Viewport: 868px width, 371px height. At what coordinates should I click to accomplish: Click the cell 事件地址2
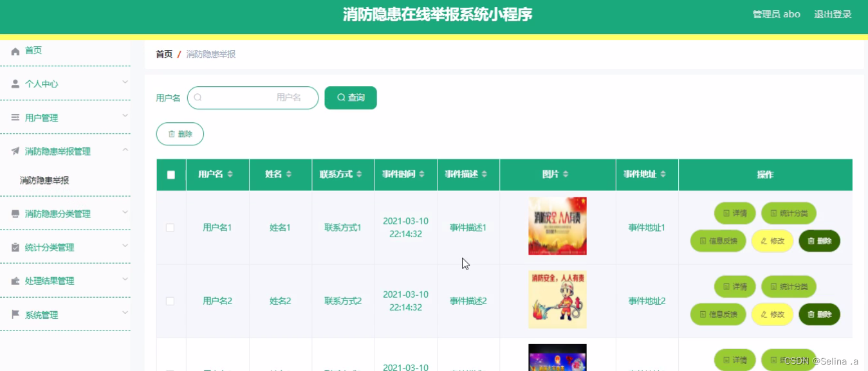647,301
